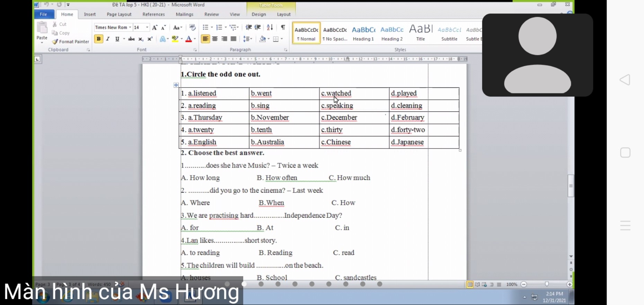Viewport: 644px width, 305px height.
Task: Click the red font color swatch
Action: click(188, 39)
